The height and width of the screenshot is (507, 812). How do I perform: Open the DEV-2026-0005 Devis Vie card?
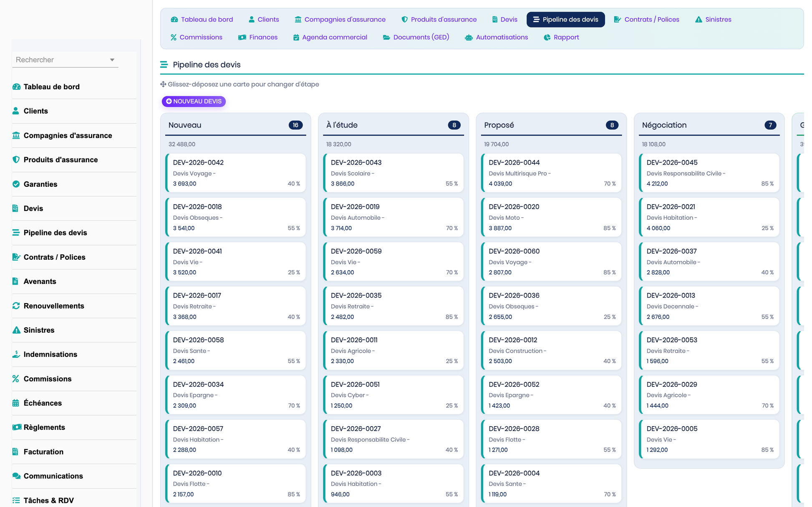pos(709,439)
